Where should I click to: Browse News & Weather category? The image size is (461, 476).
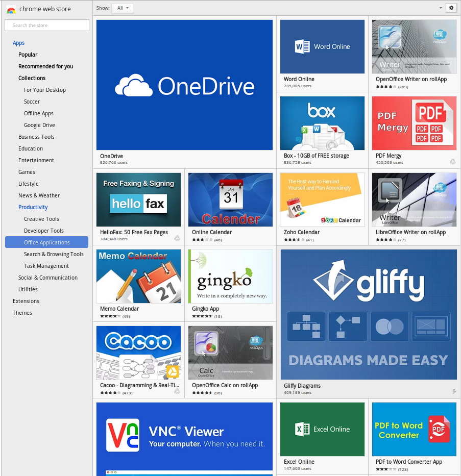point(39,195)
